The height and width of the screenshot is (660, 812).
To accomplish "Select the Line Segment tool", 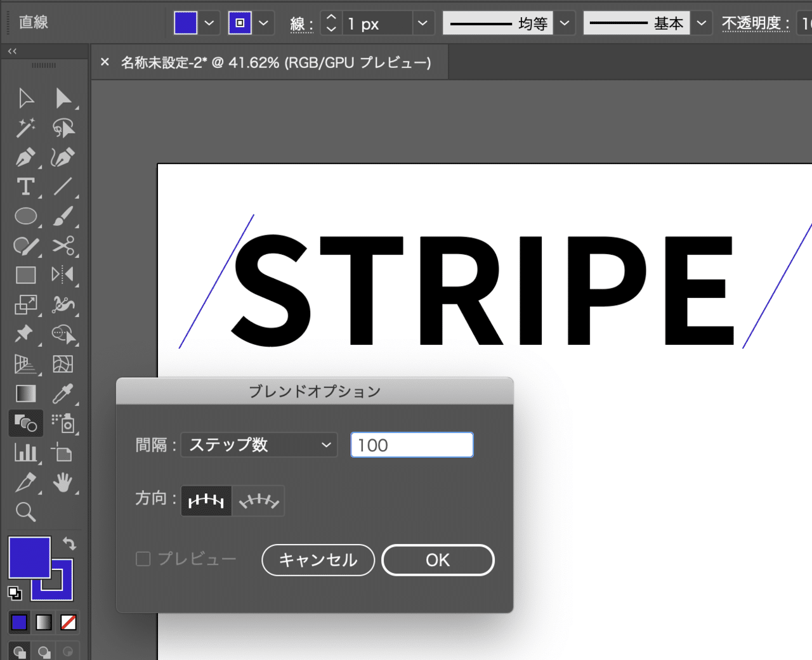I will 63,186.
